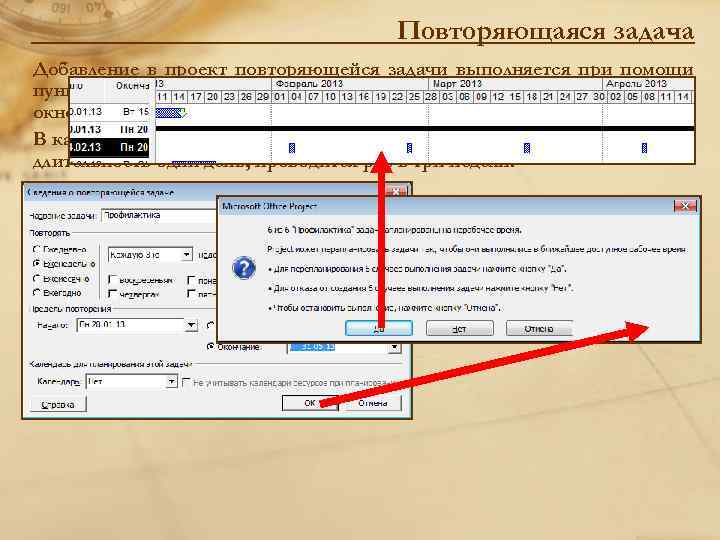The width and height of the screenshot is (720, 540).
Task: Click the Оконча column header in Gantt table
Action: (x=132, y=86)
